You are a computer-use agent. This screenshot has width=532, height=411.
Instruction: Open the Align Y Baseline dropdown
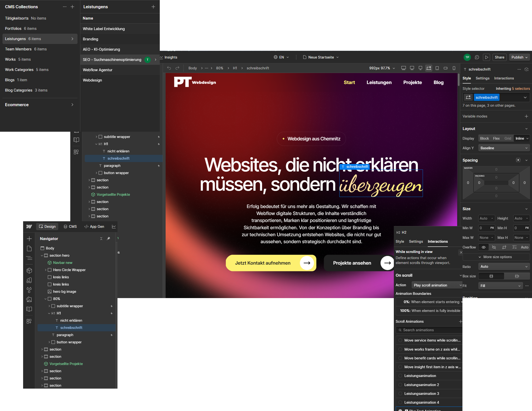pyautogui.click(x=504, y=148)
